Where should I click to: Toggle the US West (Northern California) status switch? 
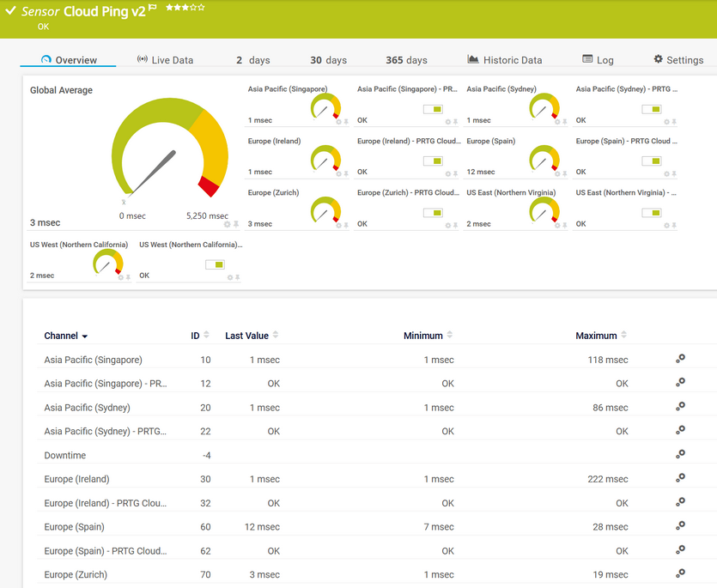click(x=215, y=264)
